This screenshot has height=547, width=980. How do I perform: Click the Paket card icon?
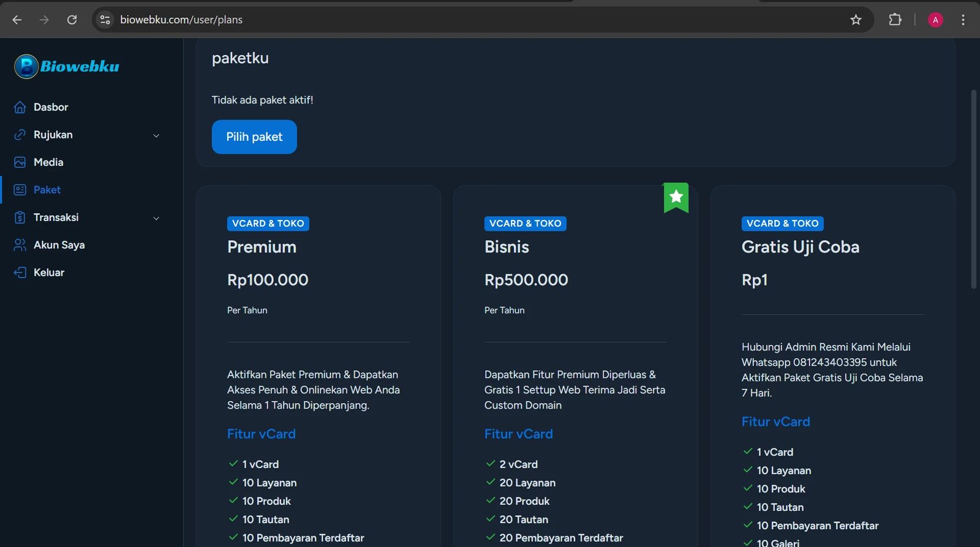[20, 190]
